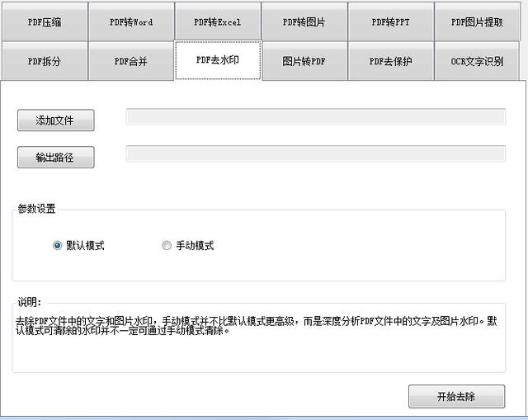Switch to the PDF转Word tab
This screenshot has width=528, height=420.
tap(131, 22)
